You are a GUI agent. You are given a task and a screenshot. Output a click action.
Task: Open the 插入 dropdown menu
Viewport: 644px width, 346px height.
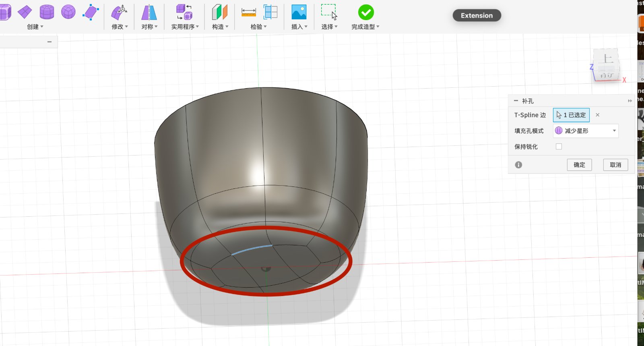point(299,27)
